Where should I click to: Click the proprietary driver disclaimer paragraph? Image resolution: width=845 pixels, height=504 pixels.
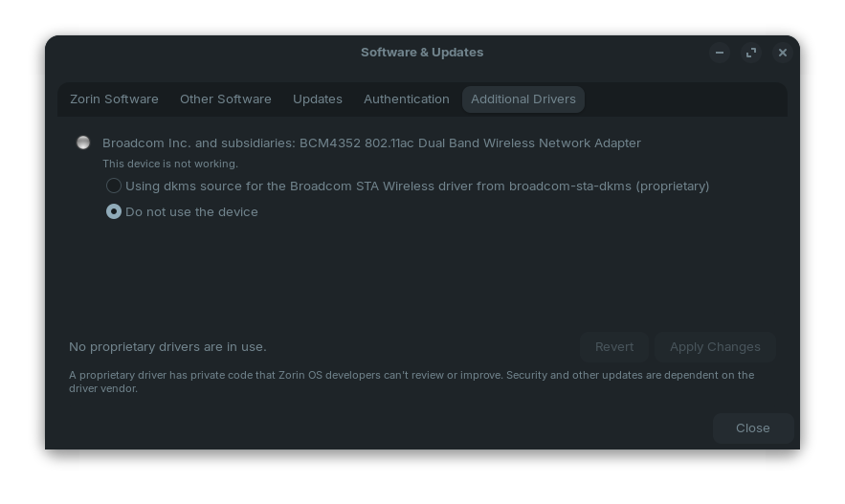tap(411, 382)
